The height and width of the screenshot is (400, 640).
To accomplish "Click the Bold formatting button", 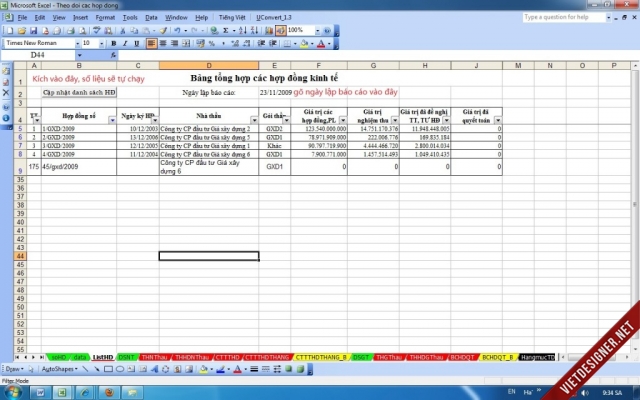I will (x=113, y=44).
